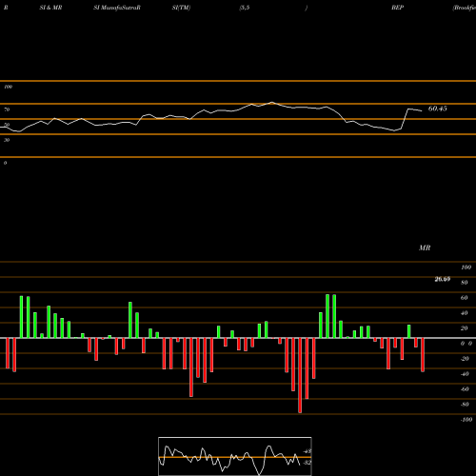
Task: Open the mini overview chart at the bottom
Action: (235, 456)
